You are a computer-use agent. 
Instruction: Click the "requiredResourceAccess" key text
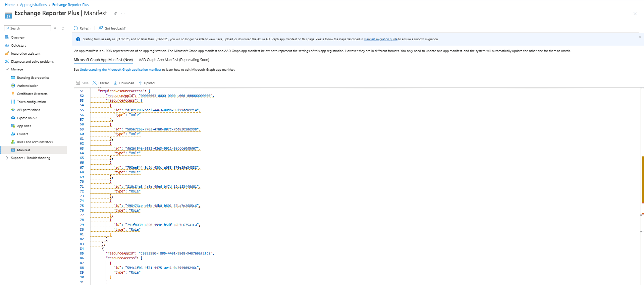coord(121,91)
